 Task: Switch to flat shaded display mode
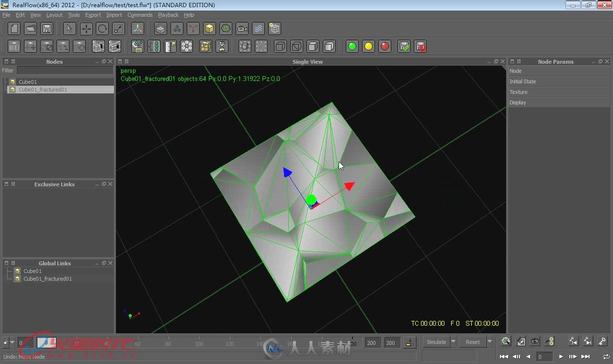click(x=313, y=46)
